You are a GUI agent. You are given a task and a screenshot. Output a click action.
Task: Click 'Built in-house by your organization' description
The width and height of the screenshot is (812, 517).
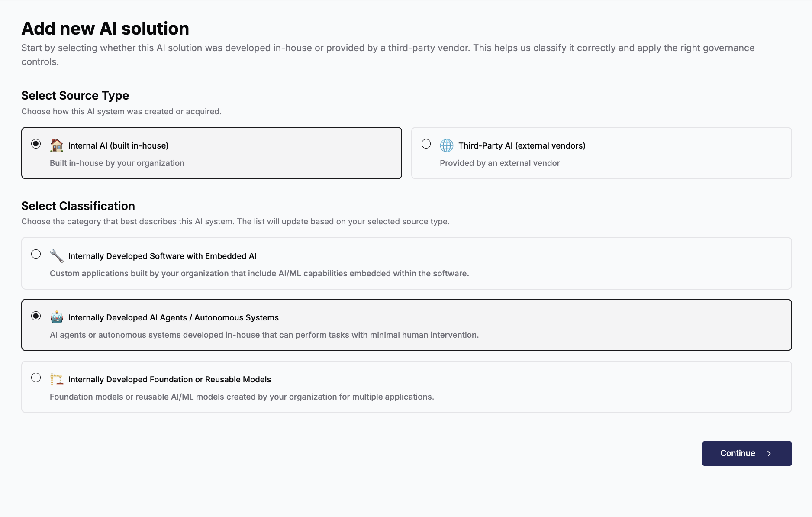[x=117, y=163]
